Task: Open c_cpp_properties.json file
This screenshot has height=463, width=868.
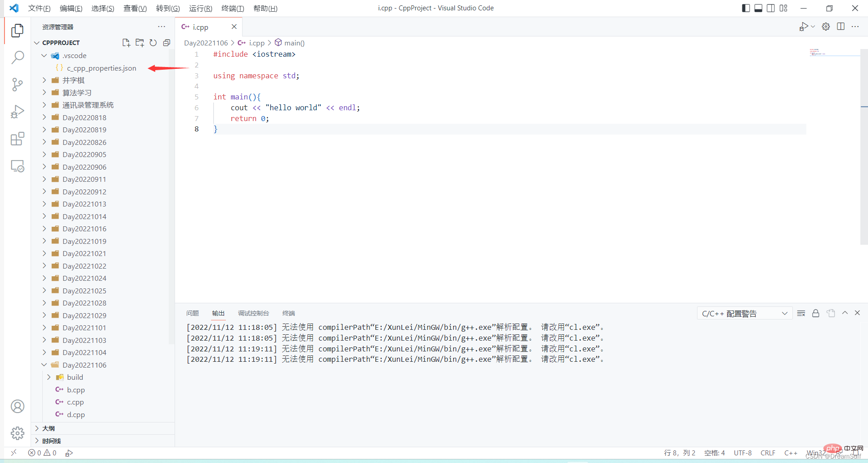Action: pyautogui.click(x=101, y=68)
